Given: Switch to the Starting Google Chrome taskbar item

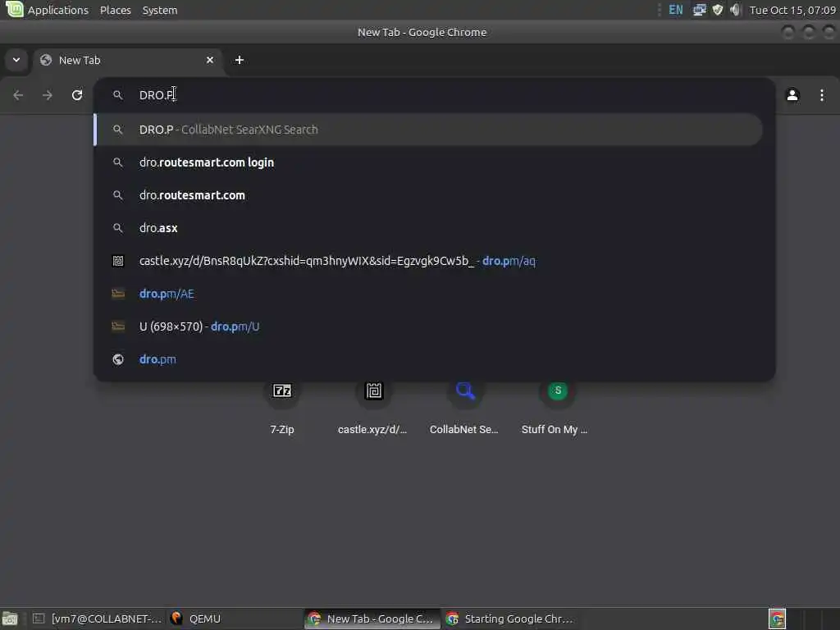Looking at the screenshot, I should tap(512, 619).
